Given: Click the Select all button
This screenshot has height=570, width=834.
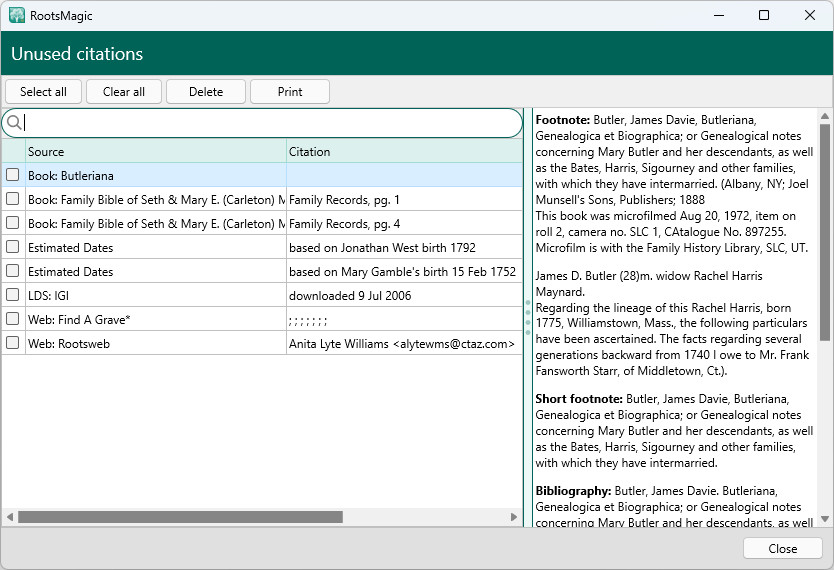Looking at the screenshot, I should point(43,91).
